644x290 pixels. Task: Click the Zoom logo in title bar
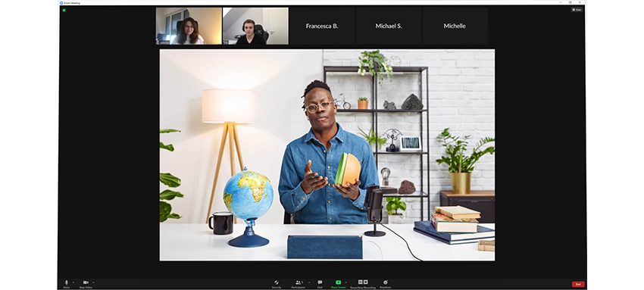pyautogui.click(x=61, y=3)
